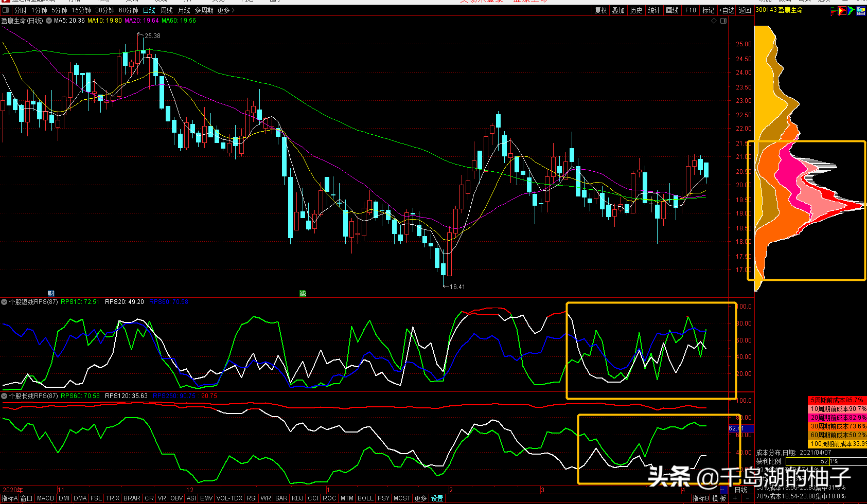Click the first green-red chip distribution icon
The height and width of the screenshot is (504, 867).
pos(833,11)
